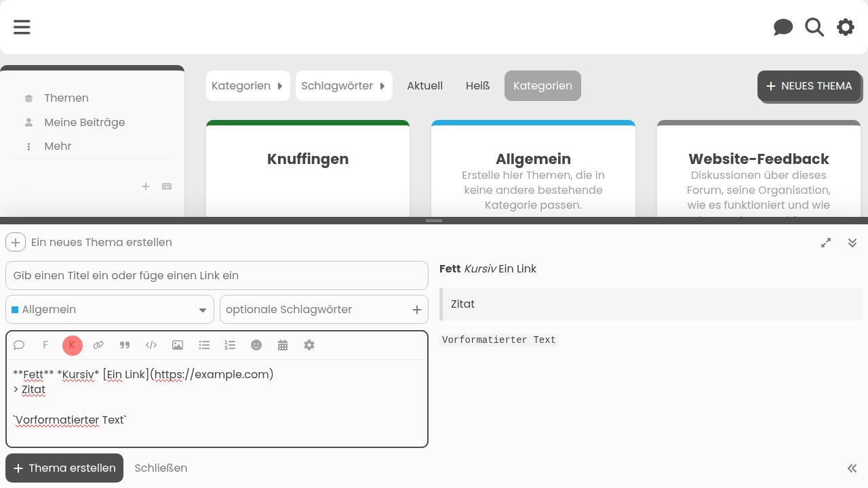Insert a bulleted list

(x=204, y=345)
